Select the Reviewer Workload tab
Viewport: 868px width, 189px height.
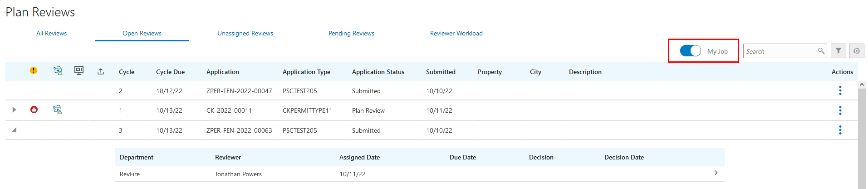pyautogui.click(x=456, y=33)
